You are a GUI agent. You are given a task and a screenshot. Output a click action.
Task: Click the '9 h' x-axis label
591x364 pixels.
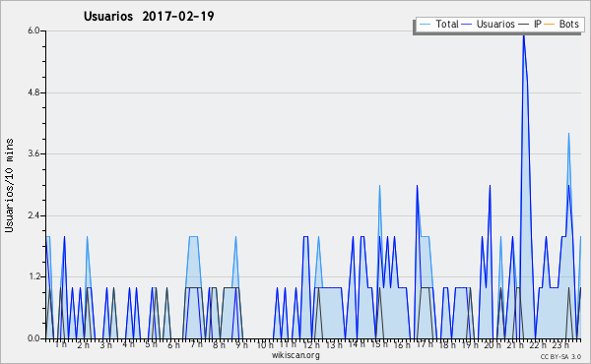coord(241,344)
